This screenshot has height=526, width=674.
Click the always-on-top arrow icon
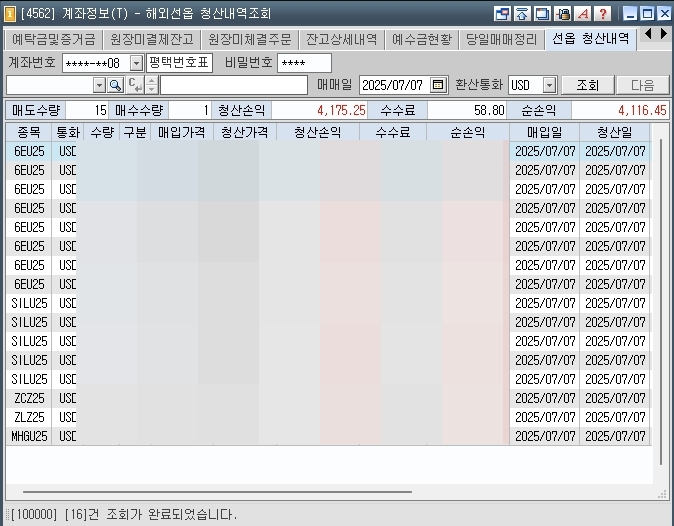522,14
